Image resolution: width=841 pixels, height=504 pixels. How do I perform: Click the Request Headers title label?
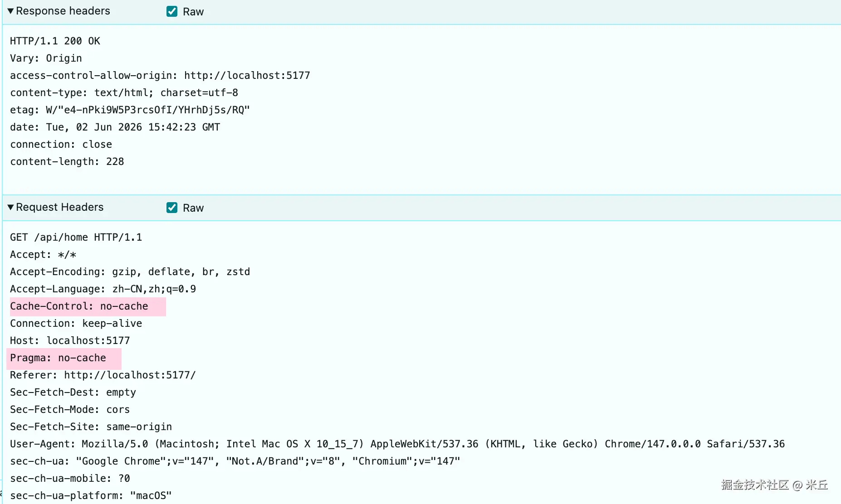(x=60, y=207)
